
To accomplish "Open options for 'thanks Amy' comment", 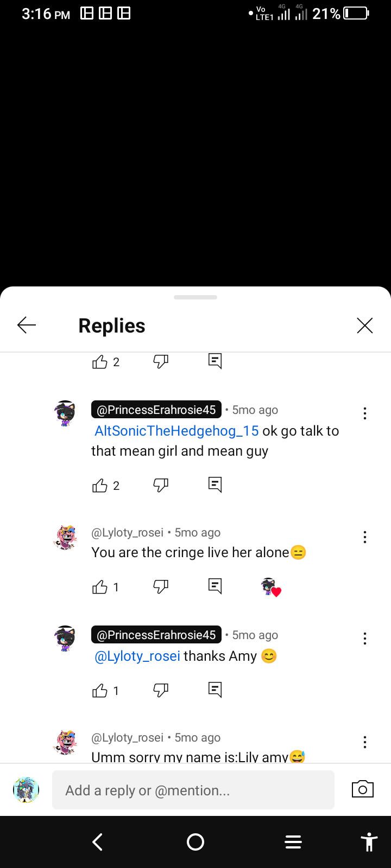I will (x=365, y=639).
